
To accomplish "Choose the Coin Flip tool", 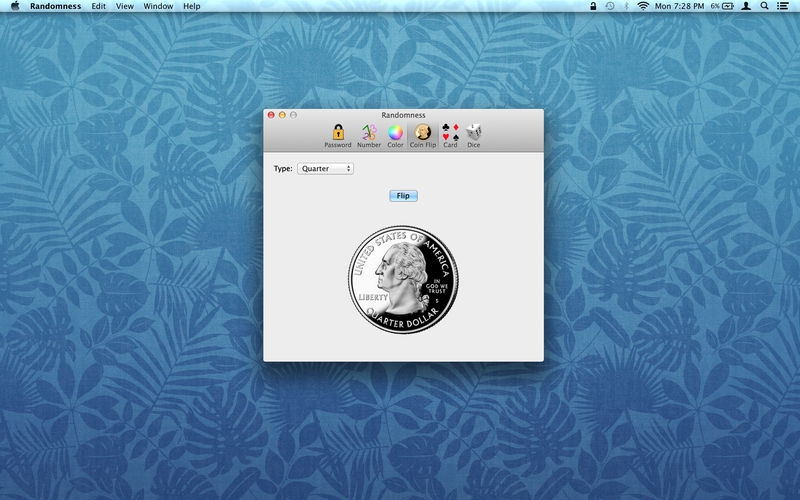I will pos(423,136).
